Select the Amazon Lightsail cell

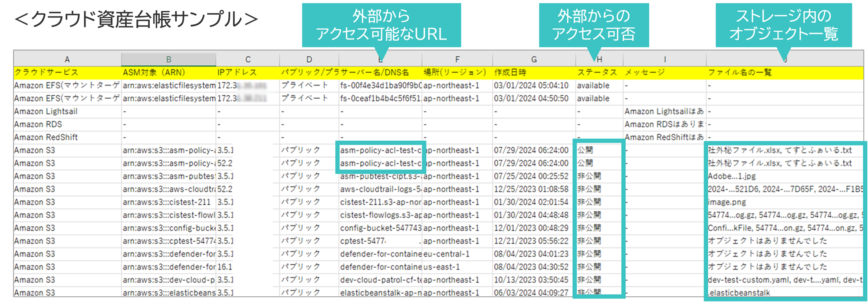(x=67, y=112)
